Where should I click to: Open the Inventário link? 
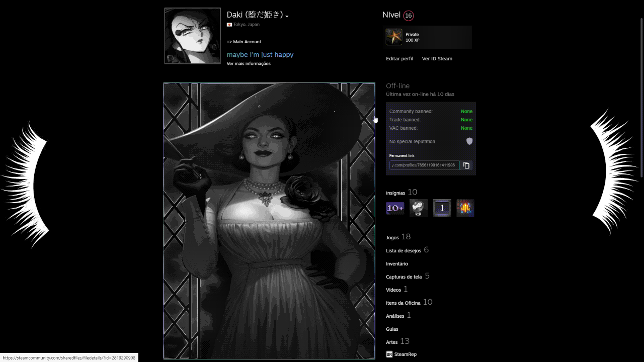coord(397,264)
